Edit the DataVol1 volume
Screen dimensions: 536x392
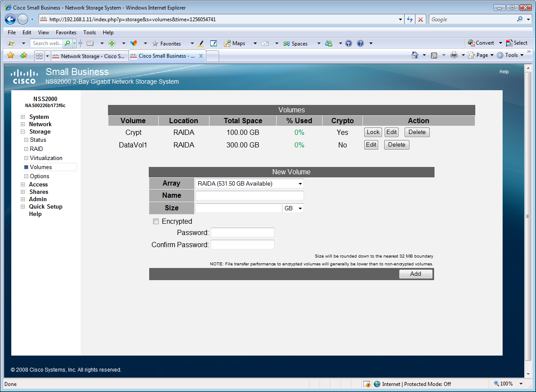(x=371, y=145)
